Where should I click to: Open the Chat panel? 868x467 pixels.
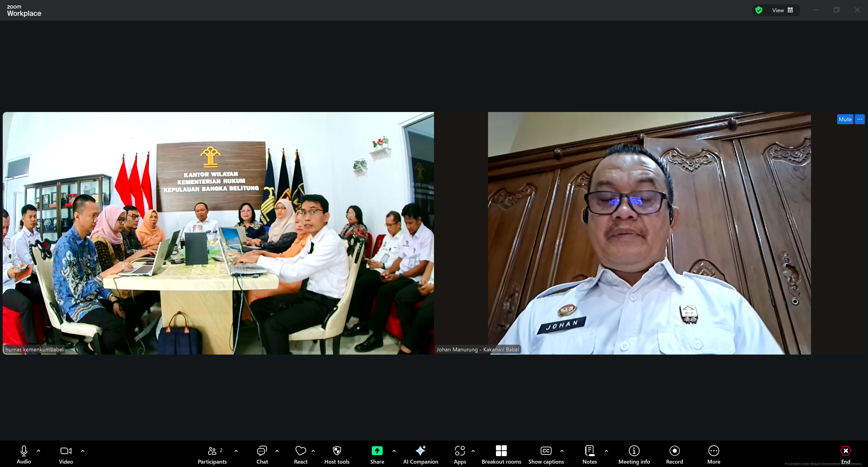tap(262, 454)
